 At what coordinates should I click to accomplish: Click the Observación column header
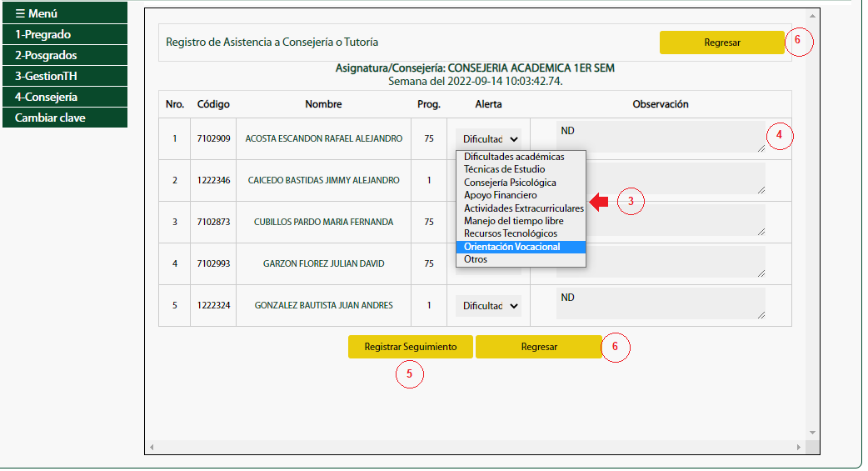pyautogui.click(x=661, y=104)
